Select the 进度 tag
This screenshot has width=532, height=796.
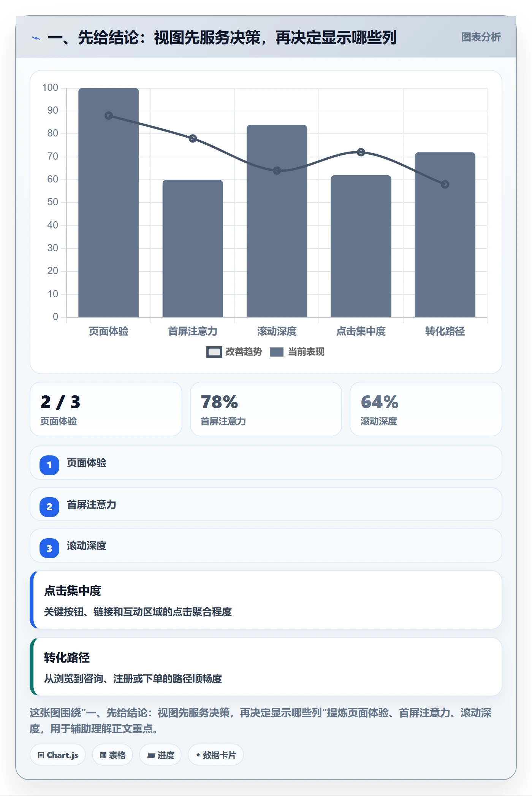point(160,755)
